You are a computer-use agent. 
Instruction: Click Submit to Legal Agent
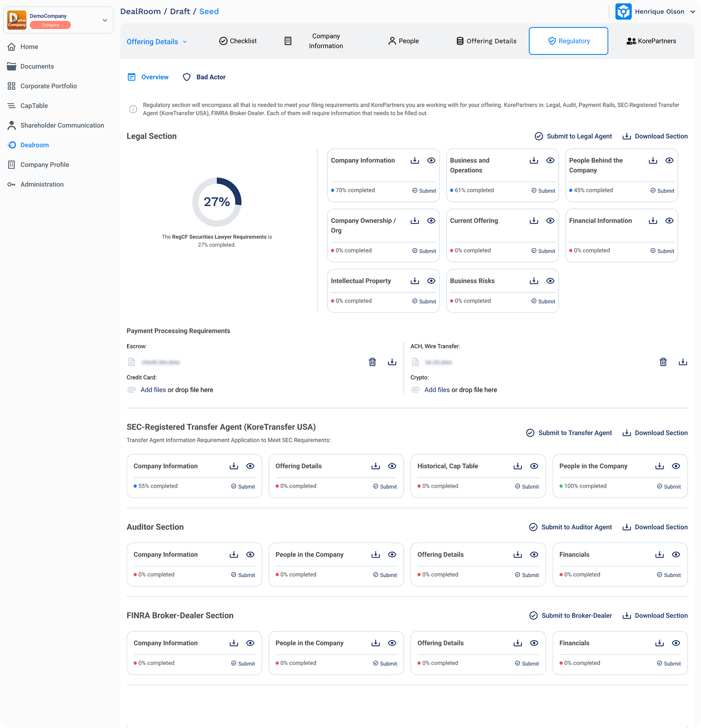click(573, 136)
